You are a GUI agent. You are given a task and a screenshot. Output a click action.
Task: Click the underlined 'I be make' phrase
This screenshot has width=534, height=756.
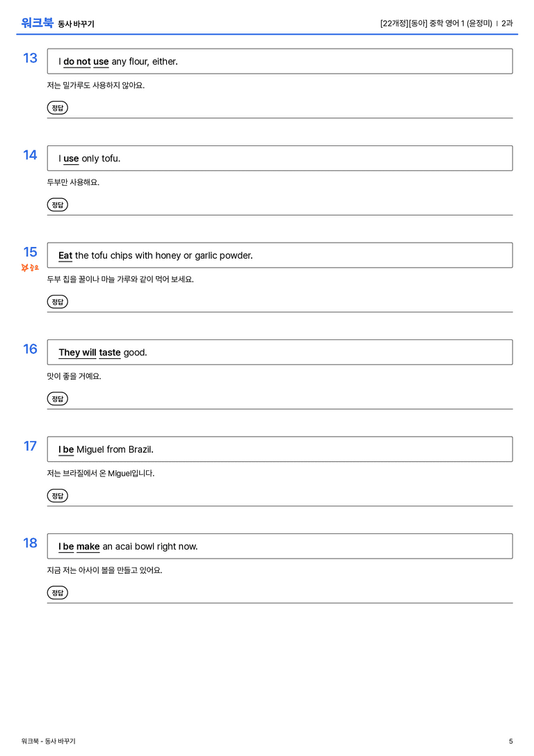coord(79,546)
